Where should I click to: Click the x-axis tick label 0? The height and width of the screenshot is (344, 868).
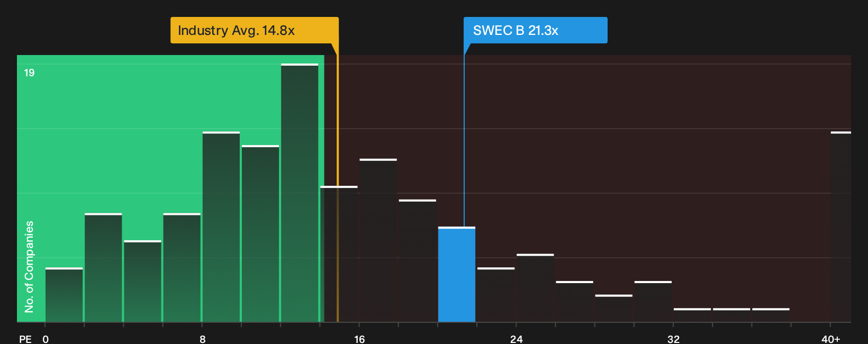point(46,339)
